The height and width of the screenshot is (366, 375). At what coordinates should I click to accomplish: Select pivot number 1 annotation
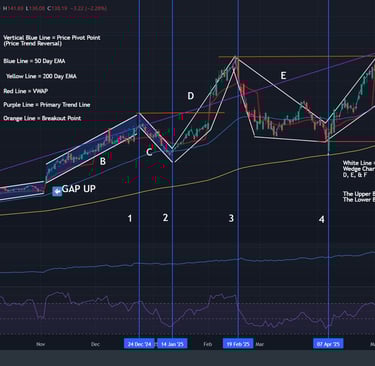click(130, 219)
